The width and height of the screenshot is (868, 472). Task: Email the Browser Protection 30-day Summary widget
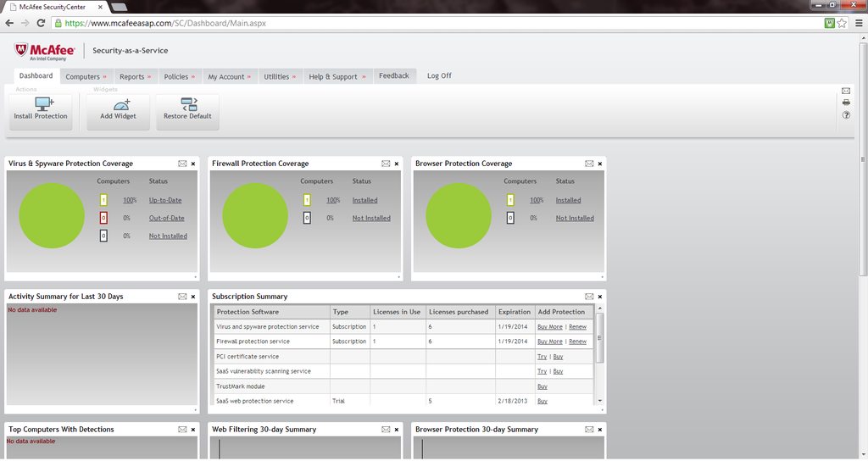[589, 430]
